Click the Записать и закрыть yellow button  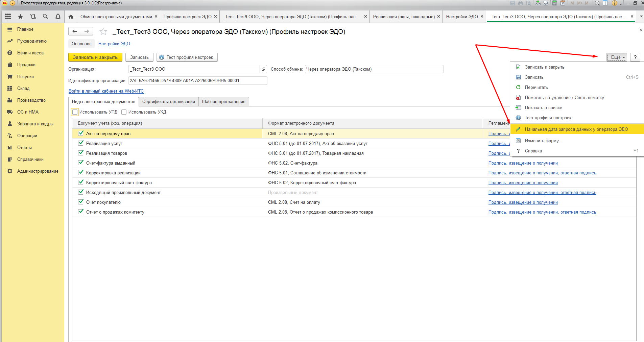[95, 57]
